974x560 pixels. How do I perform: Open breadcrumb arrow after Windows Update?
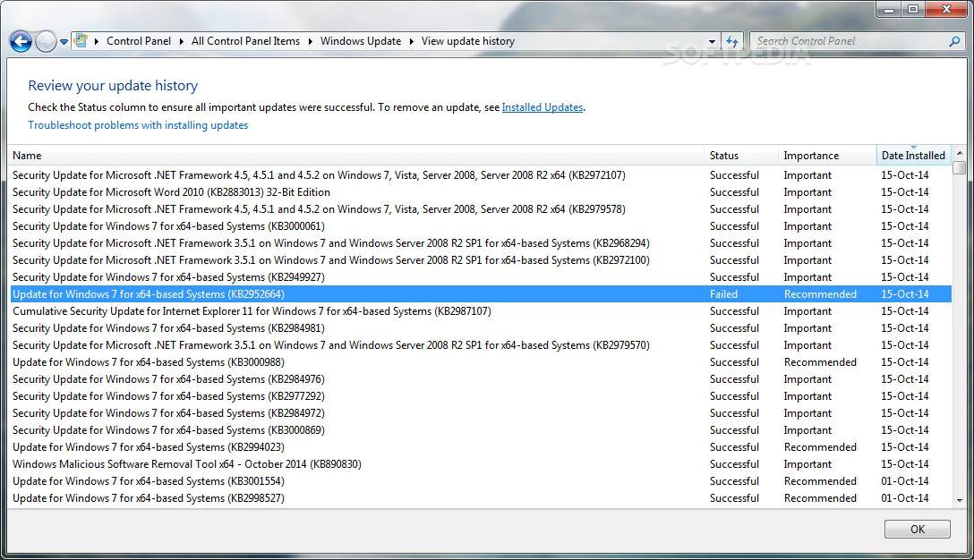coord(411,41)
